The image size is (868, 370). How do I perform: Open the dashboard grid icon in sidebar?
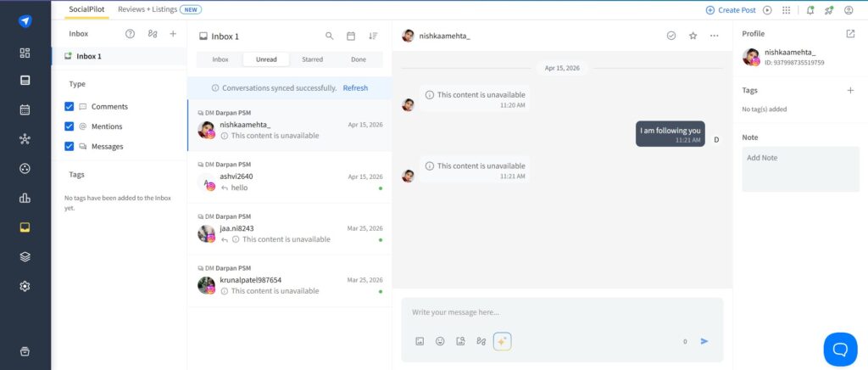pos(25,53)
